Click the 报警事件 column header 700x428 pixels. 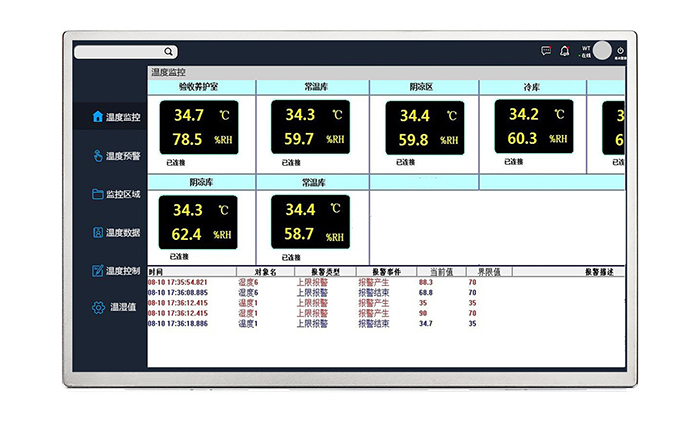pyautogui.click(x=387, y=272)
